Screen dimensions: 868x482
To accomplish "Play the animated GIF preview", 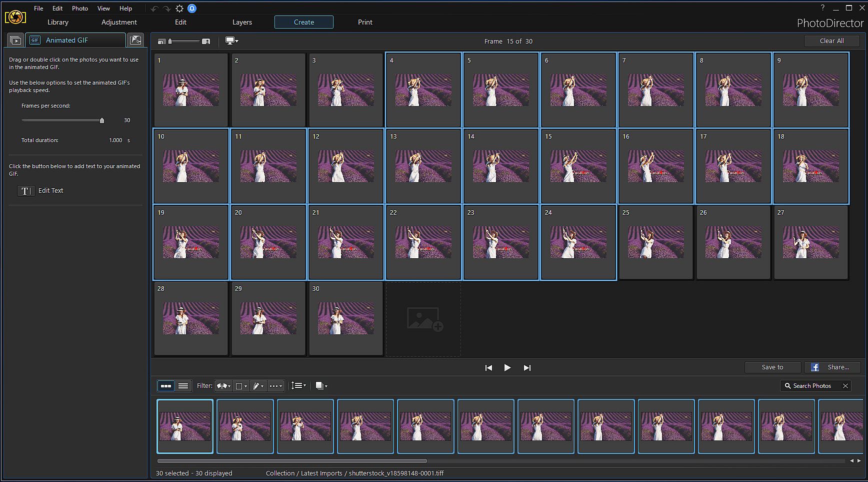I will tap(507, 368).
